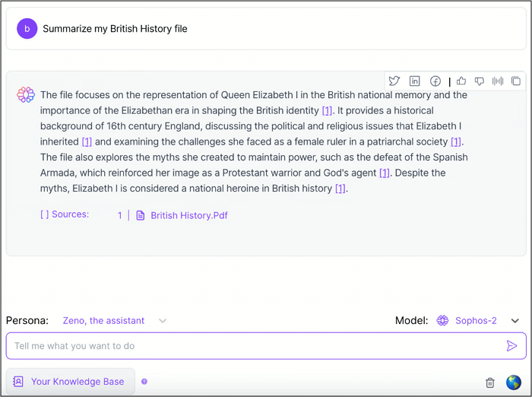Image resolution: width=532 pixels, height=397 pixels.
Task: Share the response on Facebook
Action: (x=435, y=81)
